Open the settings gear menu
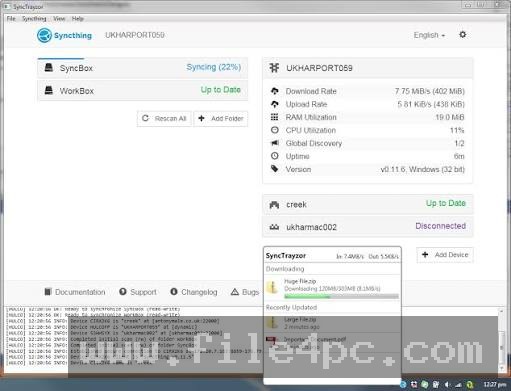Viewport: 511px width, 391px height. (x=463, y=35)
